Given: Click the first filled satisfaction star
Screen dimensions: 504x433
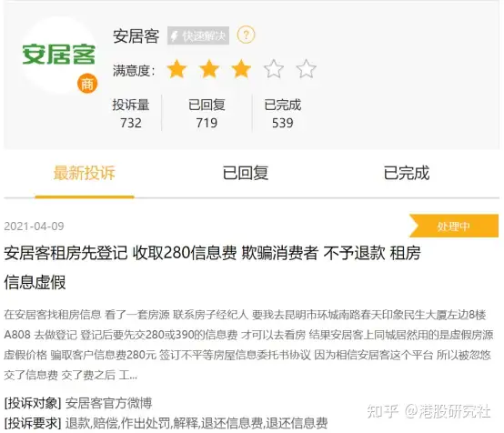Looking at the screenshot, I should 176,69.
